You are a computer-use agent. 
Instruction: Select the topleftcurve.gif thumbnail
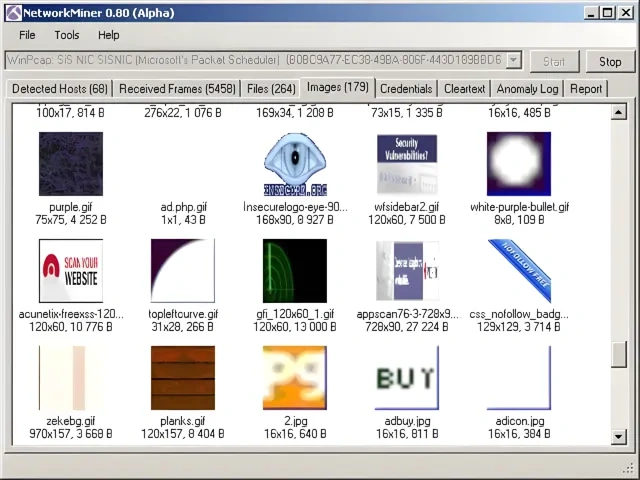click(182, 271)
